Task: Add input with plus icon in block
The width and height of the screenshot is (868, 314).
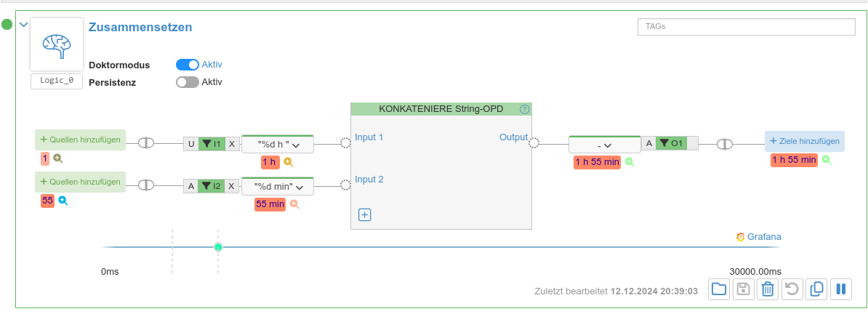Action: [365, 214]
